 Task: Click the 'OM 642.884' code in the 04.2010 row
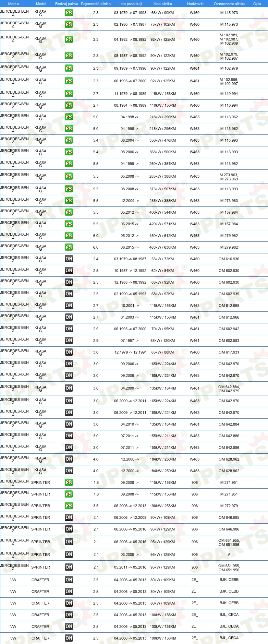click(229, 424)
